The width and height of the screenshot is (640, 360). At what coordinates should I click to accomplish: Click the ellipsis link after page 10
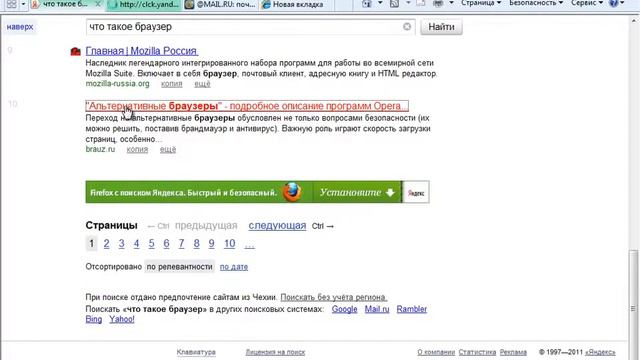[x=249, y=245]
